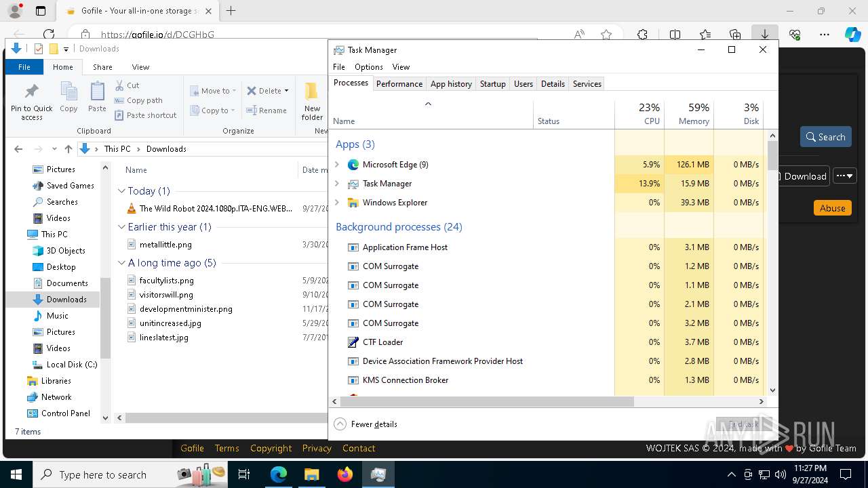Open the Copy to dropdown
Screen dimensions: 868x488
click(x=213, y=110)
